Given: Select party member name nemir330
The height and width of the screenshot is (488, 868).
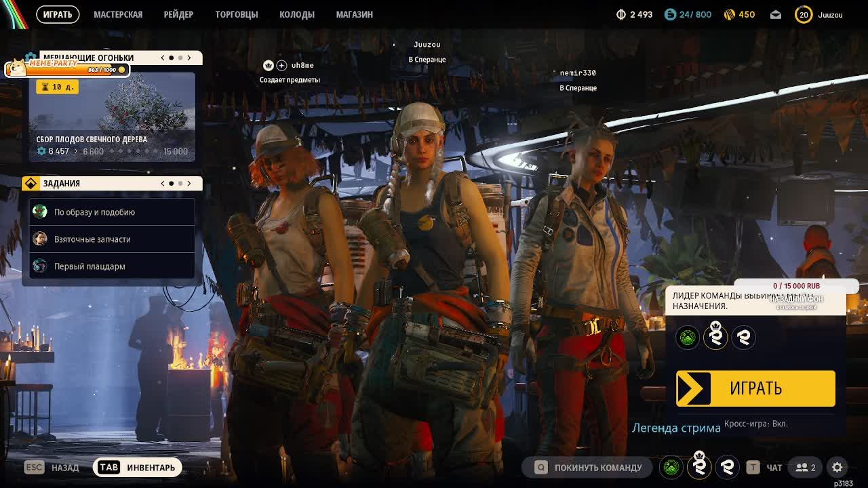Looking at the screenshot, I should (x=578, y=73).
